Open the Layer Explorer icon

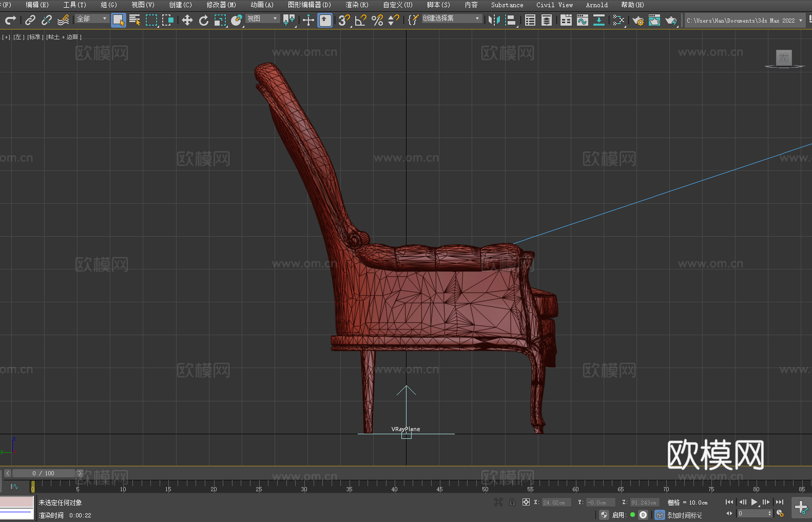click(x=547, y=20)
